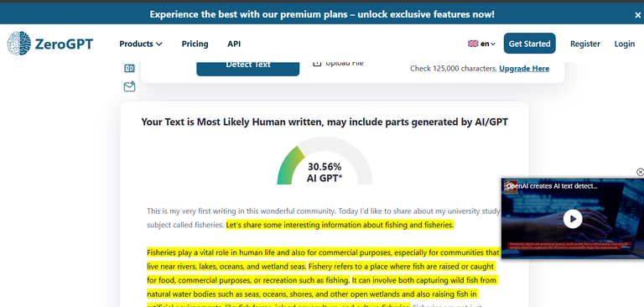The image size is (644, 307).
Task: Open the Login link
Action: pos(624,44)
